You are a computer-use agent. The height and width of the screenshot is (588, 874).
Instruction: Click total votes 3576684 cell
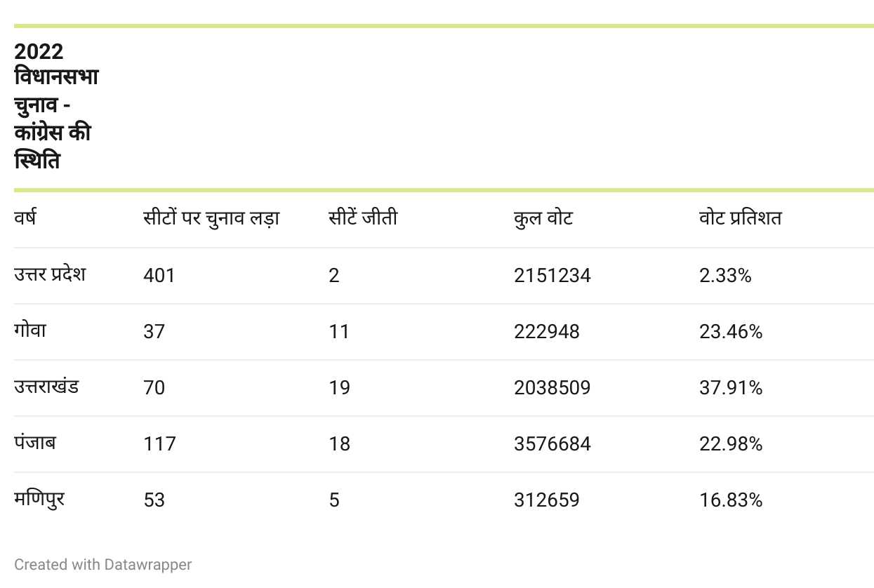click(552, 443)
